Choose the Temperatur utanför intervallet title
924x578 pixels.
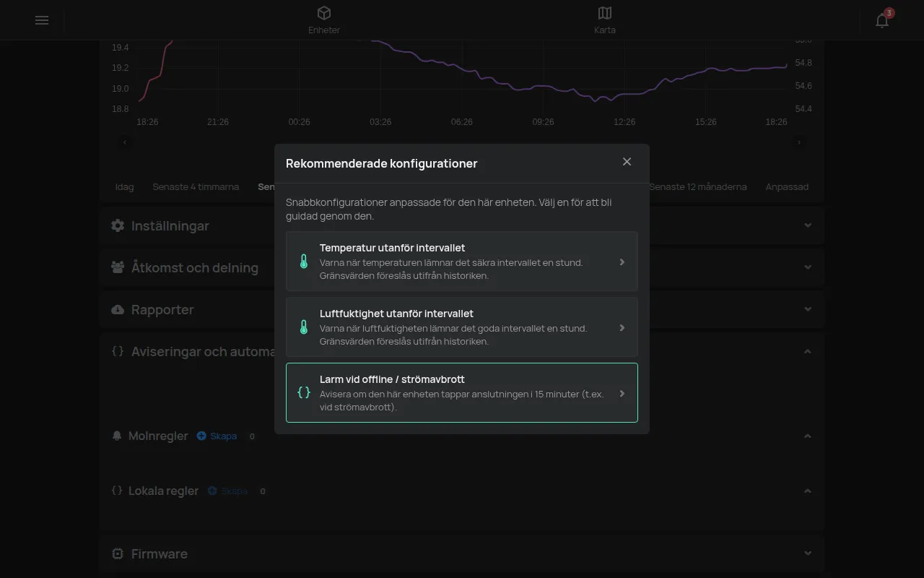(x=392, y=248)
